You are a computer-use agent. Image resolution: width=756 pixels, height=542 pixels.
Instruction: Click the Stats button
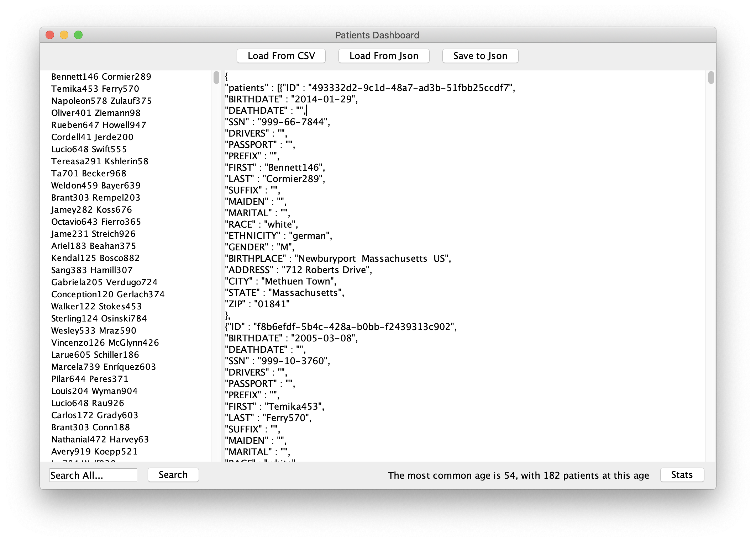(682, 475)
